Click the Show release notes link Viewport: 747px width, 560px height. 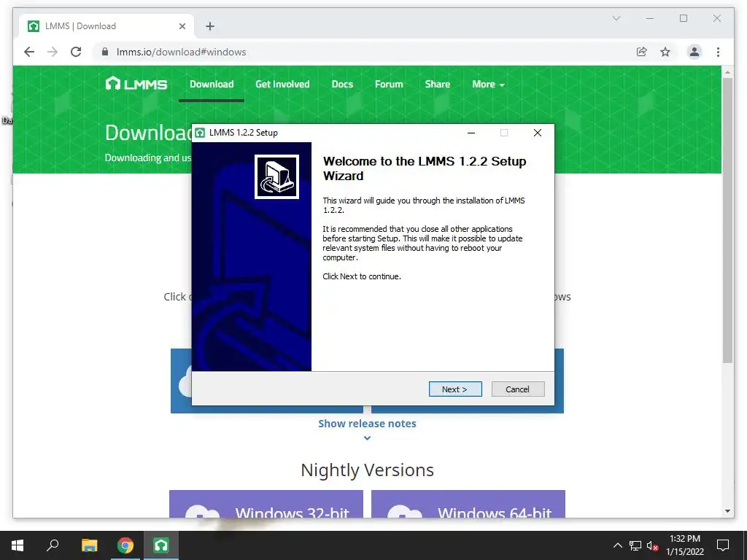367,424
